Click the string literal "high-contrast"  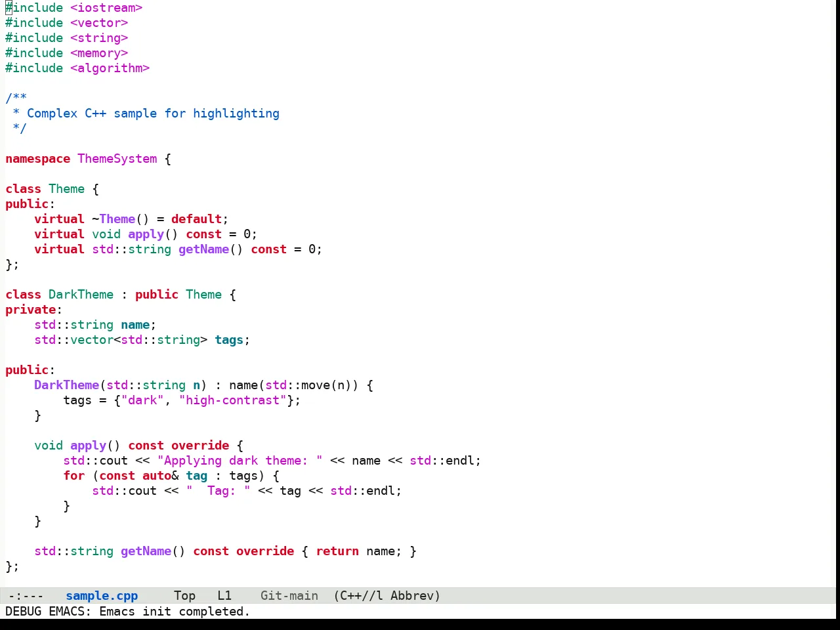pos(233,400)
